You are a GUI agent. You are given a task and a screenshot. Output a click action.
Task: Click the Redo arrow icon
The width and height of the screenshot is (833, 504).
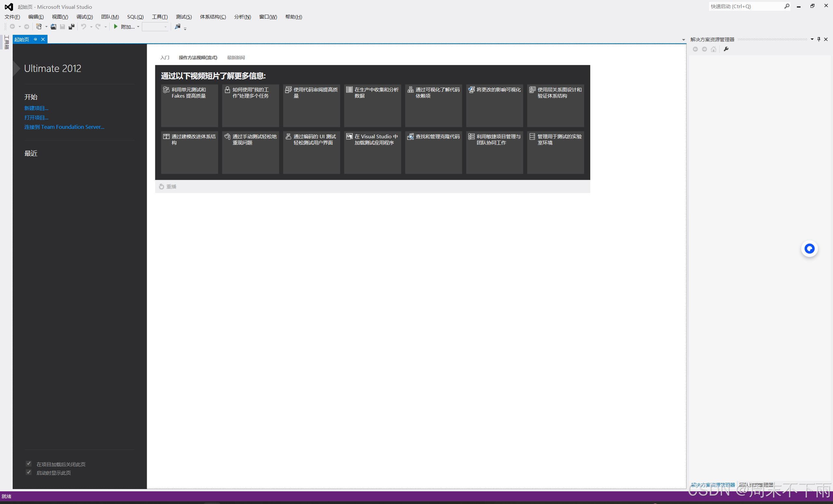[x=98, y=27]
